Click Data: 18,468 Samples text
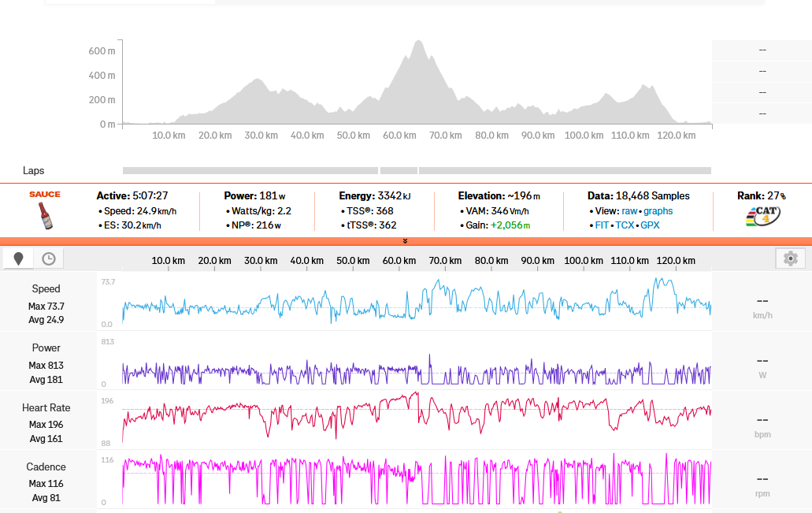 tap(639, 196)
